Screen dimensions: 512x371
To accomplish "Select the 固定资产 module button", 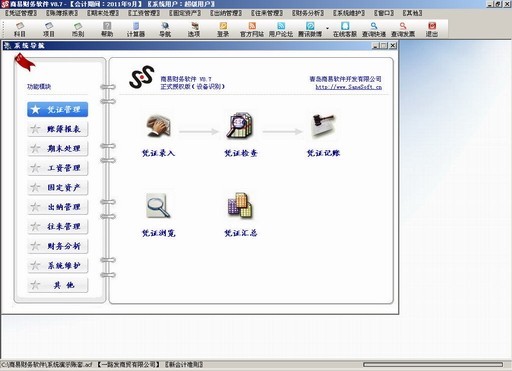I will tap(58, 187).
